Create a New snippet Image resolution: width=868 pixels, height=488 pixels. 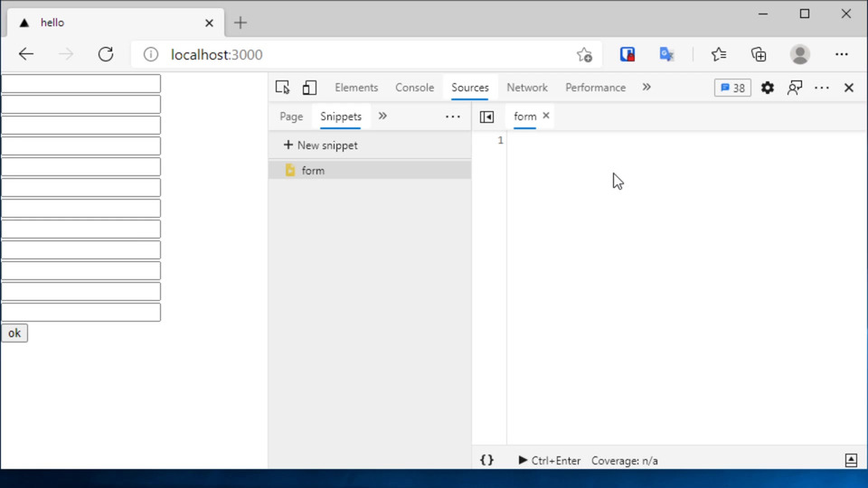point(320,145)
